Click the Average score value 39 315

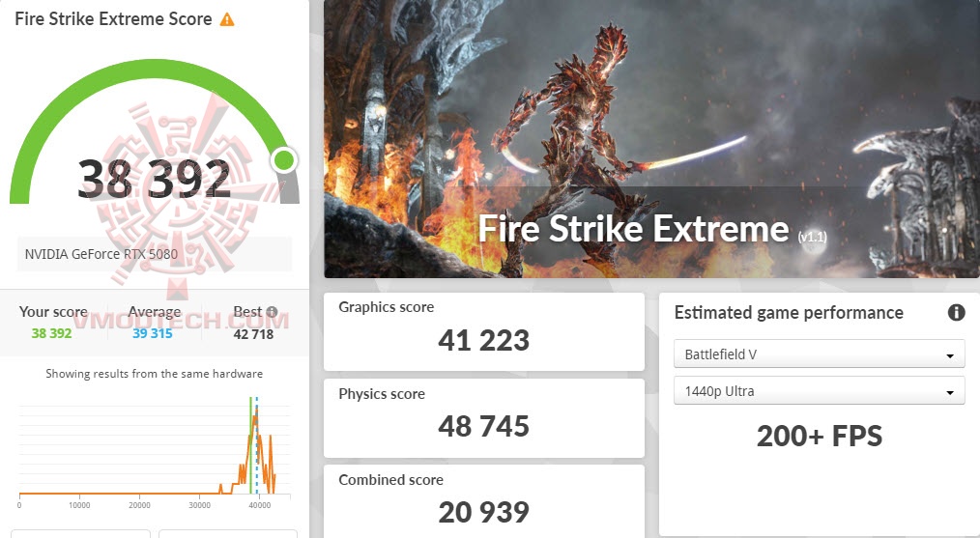[152, 333]
